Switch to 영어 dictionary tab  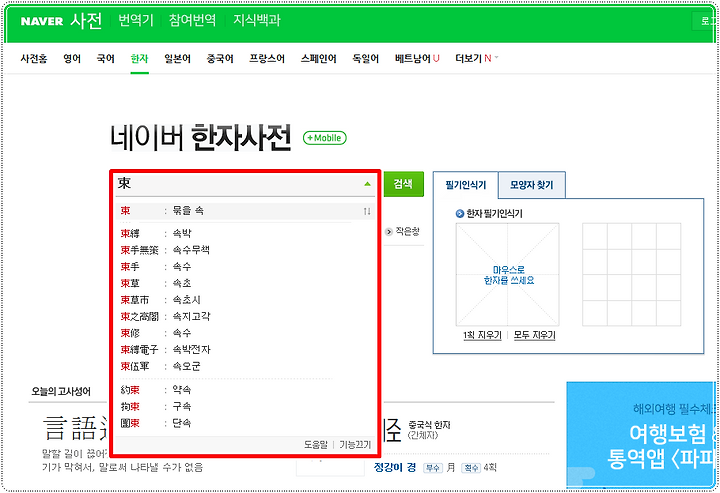coord(72,58)
